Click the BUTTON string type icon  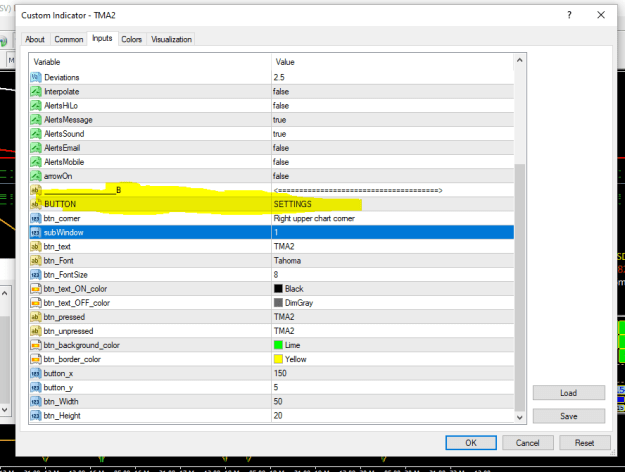[x=36, y=204]
